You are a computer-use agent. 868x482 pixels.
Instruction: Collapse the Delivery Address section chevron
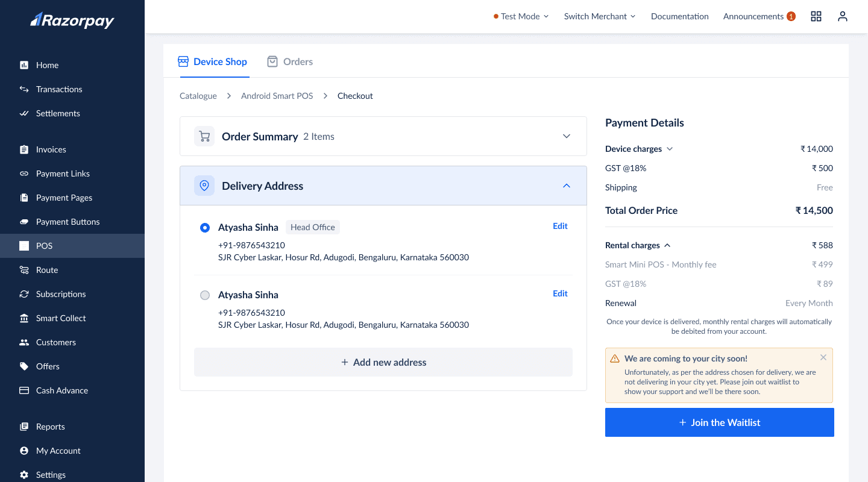pyautogui.click(x=567, y=186)
